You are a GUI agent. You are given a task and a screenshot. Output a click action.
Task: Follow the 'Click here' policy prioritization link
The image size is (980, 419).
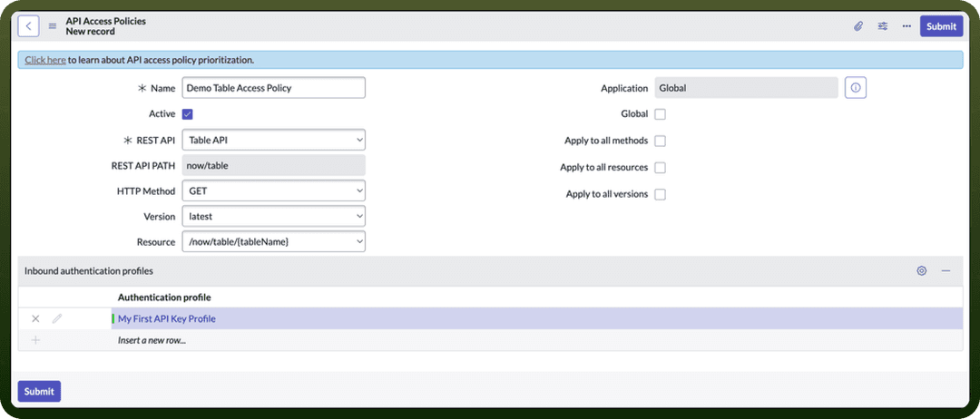coord(45,60)
